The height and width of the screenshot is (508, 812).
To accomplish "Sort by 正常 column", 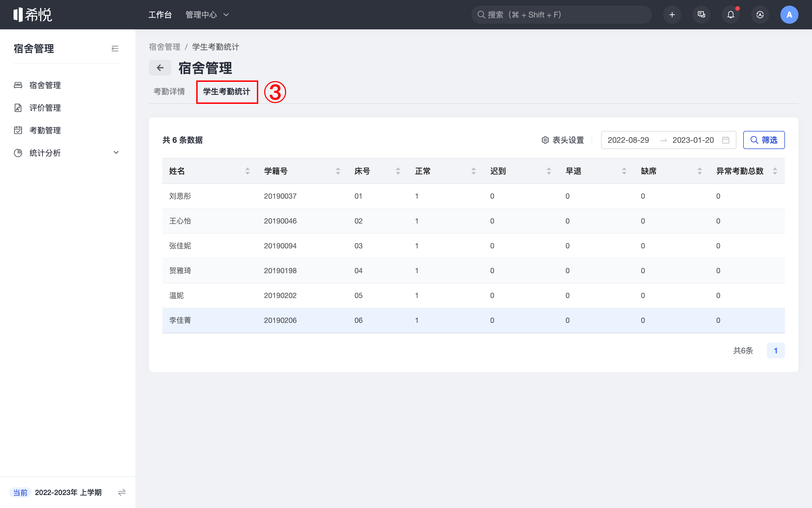I will coord(473,171).
